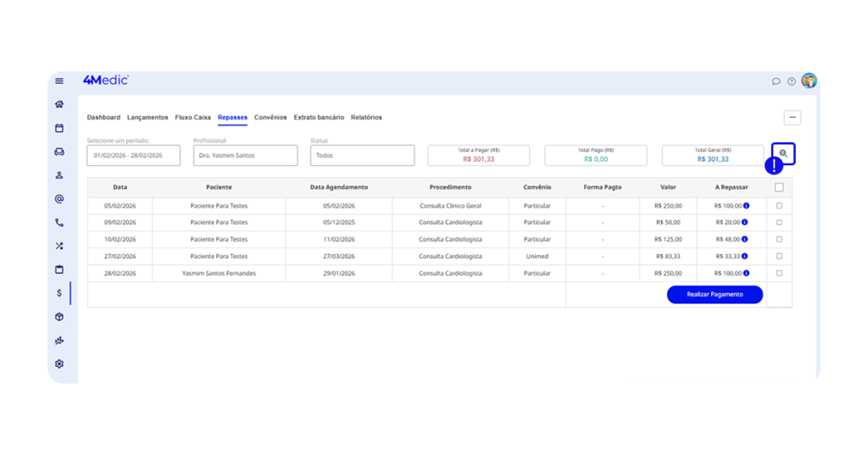Switch to the Lançamentos tab
This screenshot has height=455, width=868.
coord(147,118)
